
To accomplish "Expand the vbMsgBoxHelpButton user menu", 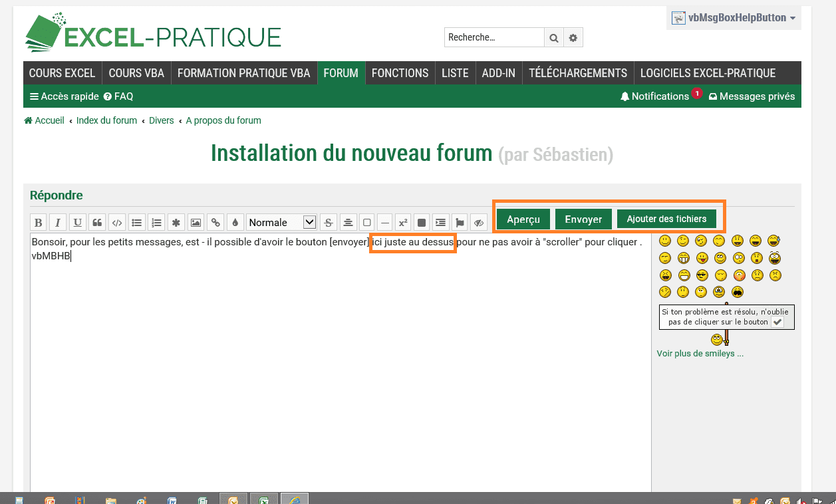I will 734,18.
